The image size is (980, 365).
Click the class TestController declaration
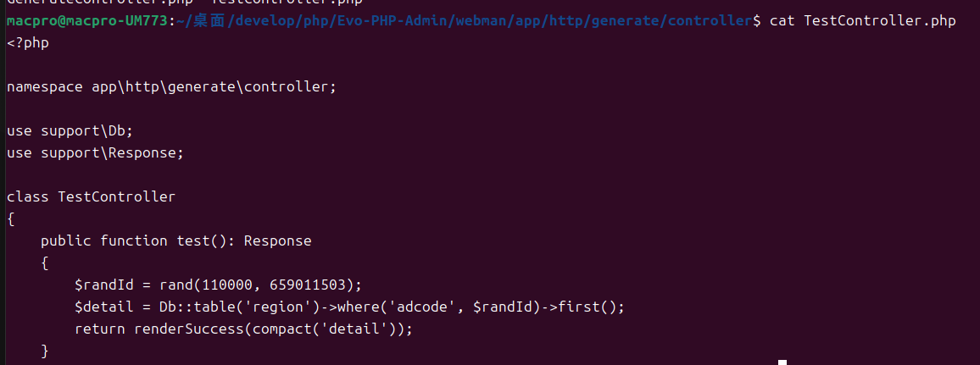pyautogui.click(x=92, y=197)
